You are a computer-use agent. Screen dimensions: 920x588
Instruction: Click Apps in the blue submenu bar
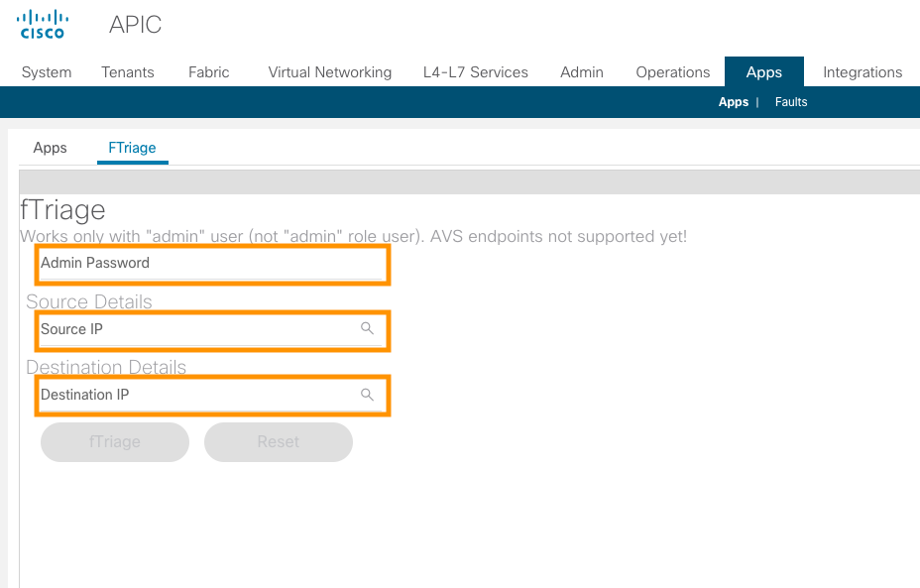click(x=734, y=102)
